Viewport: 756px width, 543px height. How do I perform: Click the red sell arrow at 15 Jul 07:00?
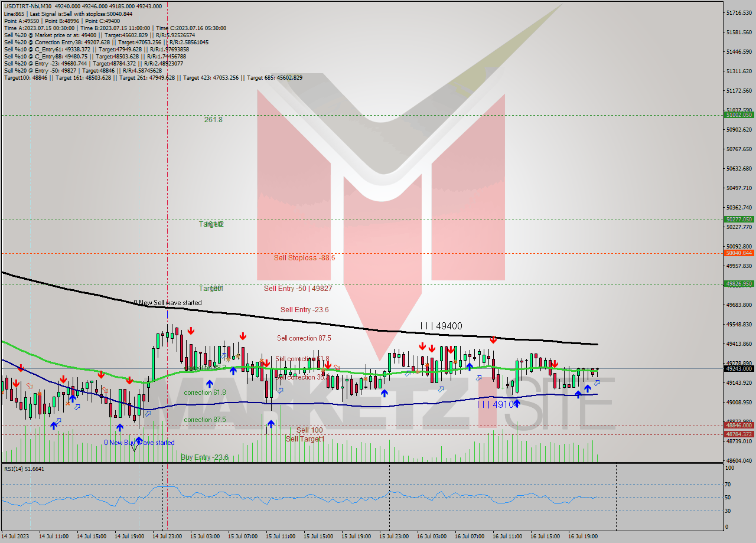243,336
